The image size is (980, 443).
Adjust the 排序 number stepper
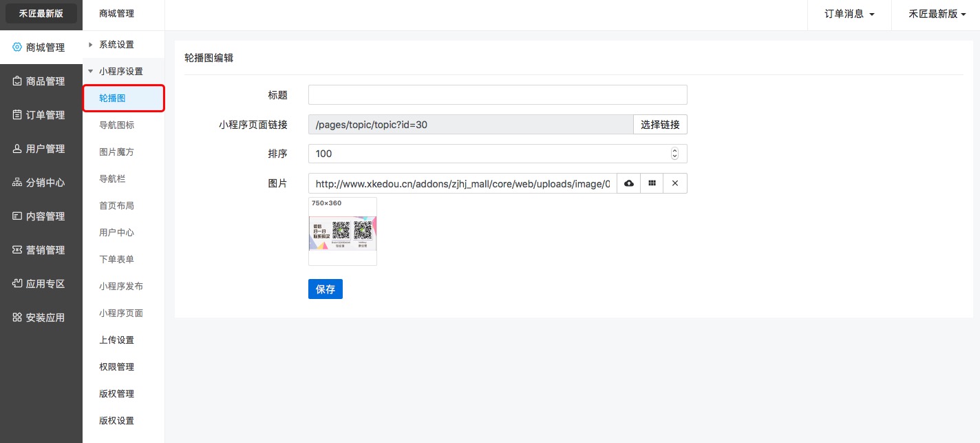click(x=674, y=154)
